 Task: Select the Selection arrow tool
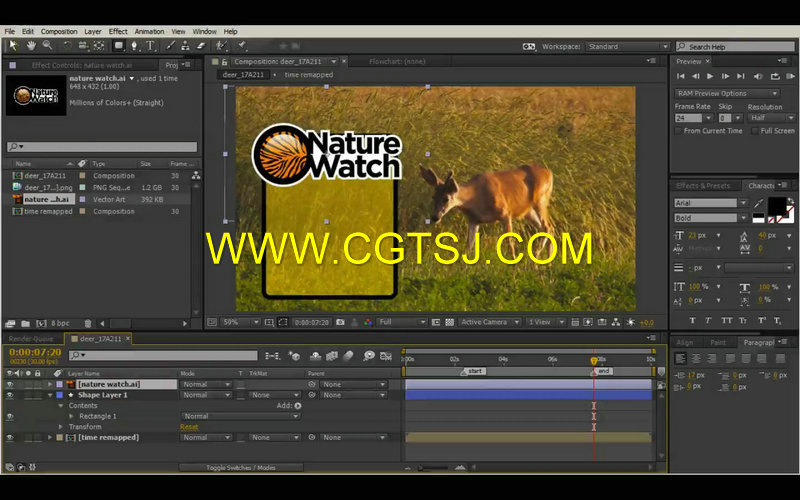[x=13, y=46]
